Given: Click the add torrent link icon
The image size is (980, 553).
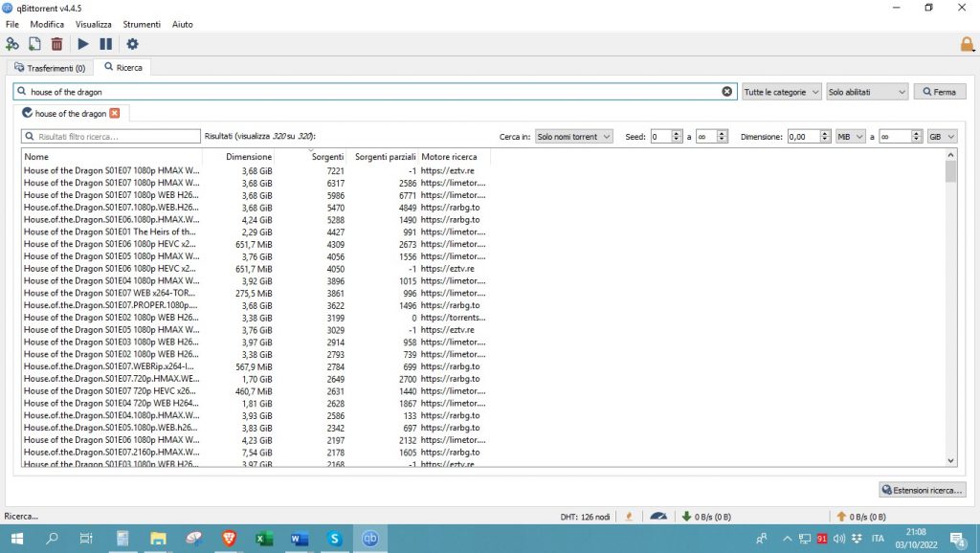Looking at the screenshot, I should pos(12,44).
